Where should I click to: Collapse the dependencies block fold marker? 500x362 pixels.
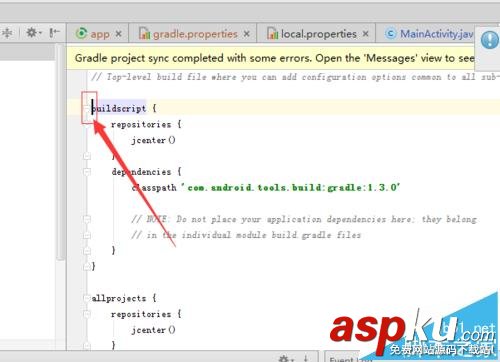[x=87, y=172]
